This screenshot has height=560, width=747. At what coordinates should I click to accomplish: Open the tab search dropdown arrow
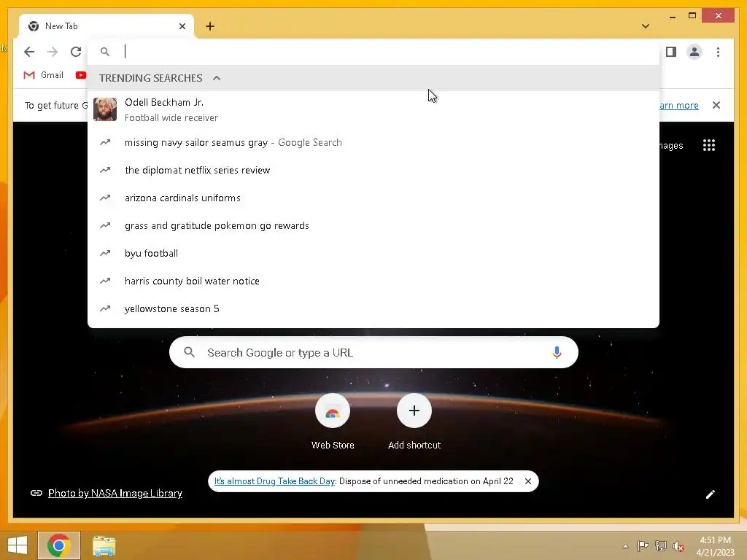tap(646, 26)
